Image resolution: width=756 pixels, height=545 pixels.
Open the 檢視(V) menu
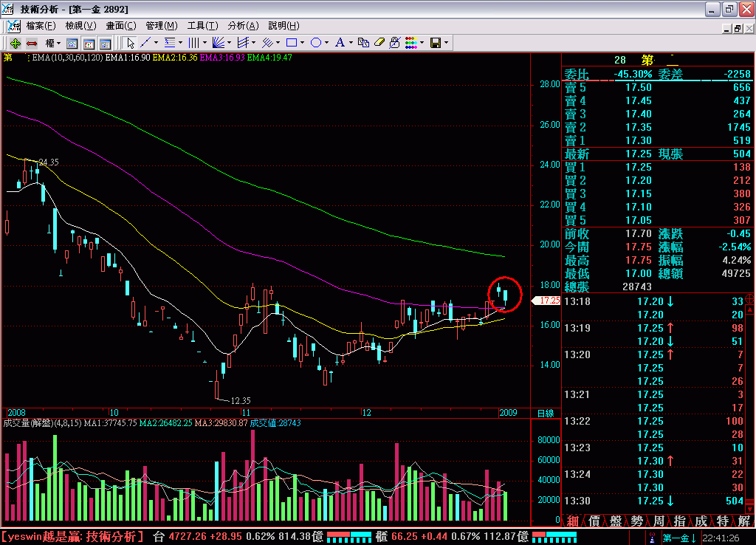pos(80,26)
